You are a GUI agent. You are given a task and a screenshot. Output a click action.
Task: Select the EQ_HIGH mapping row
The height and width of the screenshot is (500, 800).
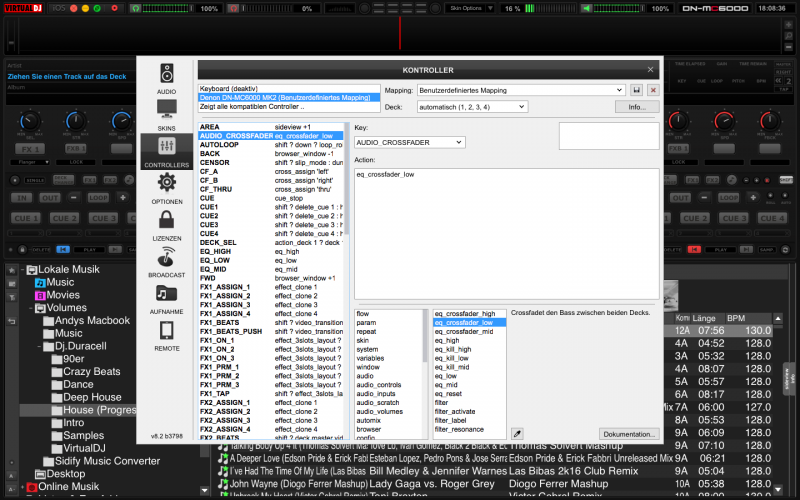271,252
